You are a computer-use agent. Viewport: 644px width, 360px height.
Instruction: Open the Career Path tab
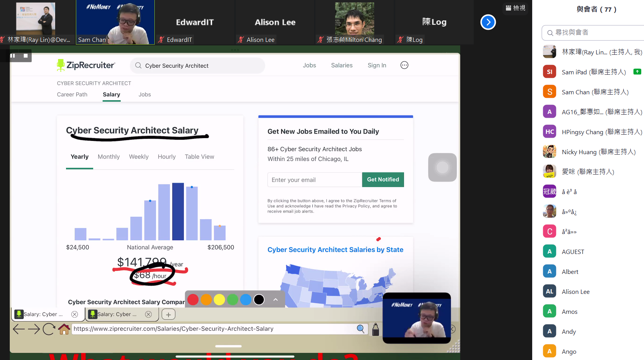[x=72, y=95]
